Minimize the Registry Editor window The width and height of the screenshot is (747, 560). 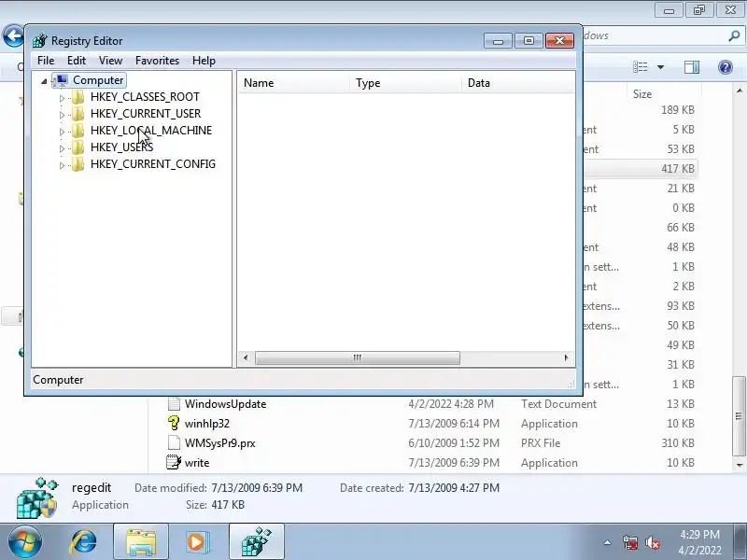498,41
